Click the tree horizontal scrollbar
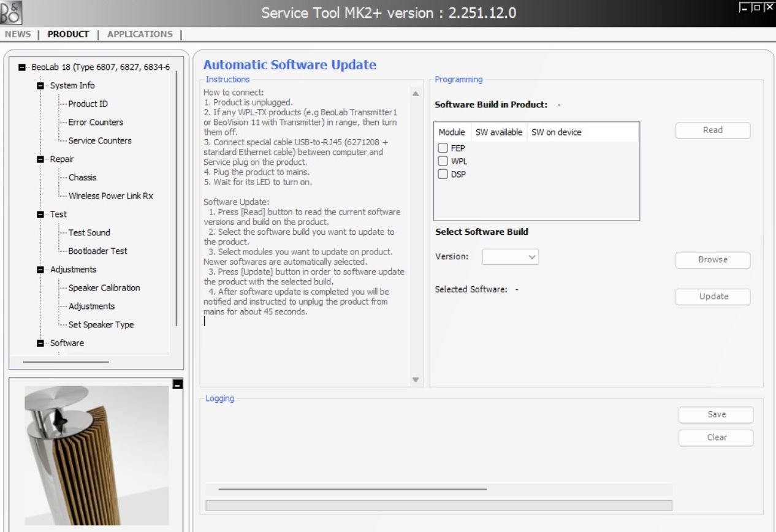 66,362
